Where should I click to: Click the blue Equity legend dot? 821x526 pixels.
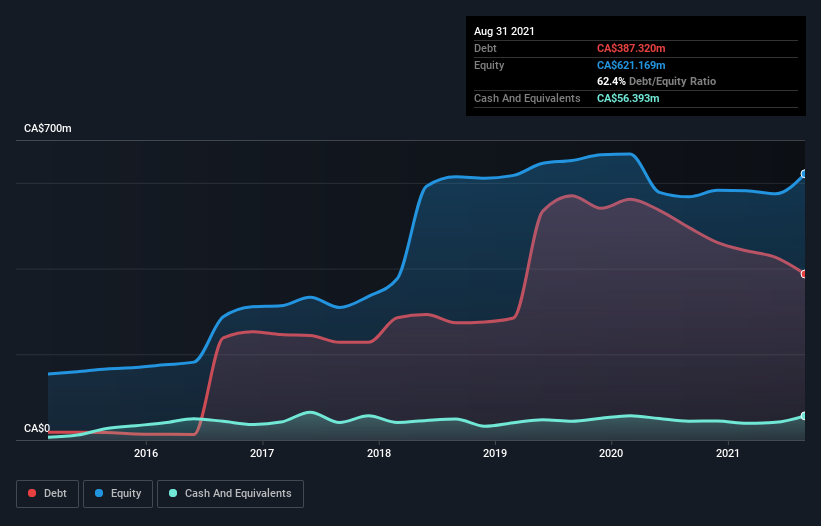[99, 493]
